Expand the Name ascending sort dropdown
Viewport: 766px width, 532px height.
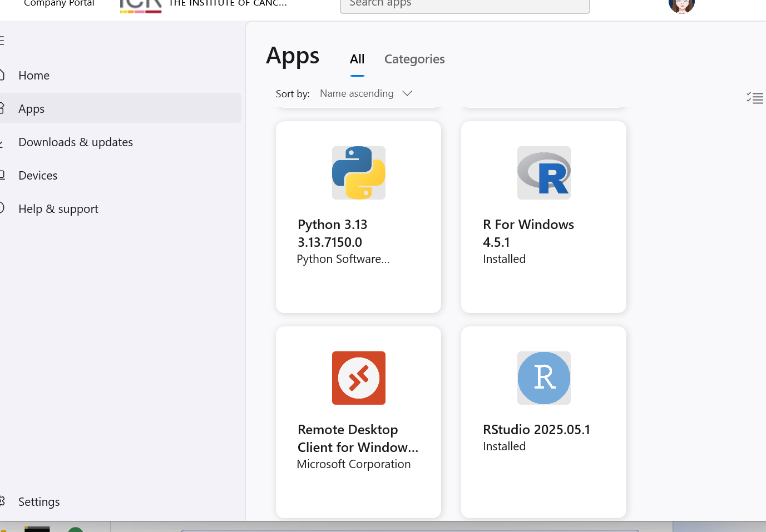[366, 93]
